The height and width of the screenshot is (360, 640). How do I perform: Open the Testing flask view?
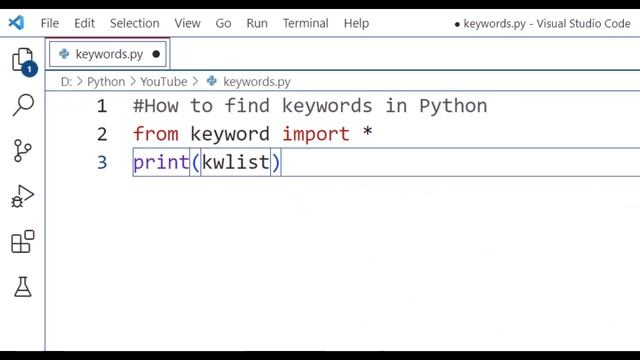(23, 287)
